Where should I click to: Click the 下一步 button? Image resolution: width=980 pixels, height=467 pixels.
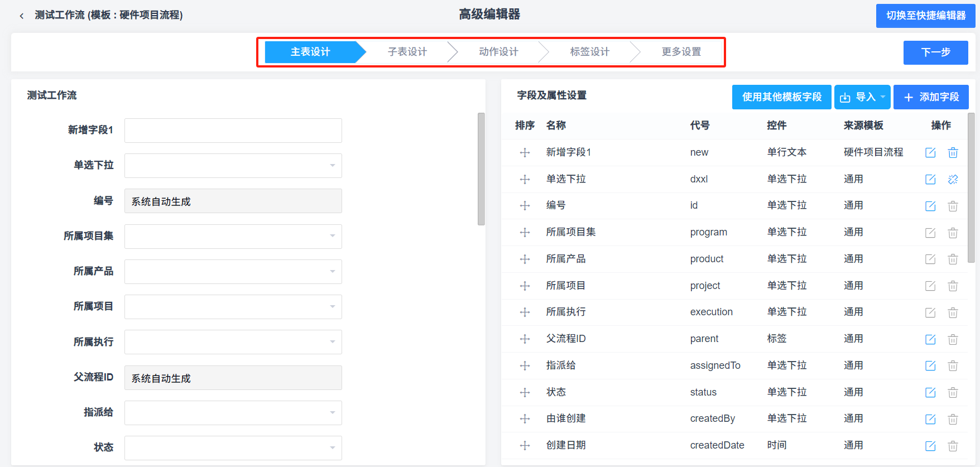point(935,52)
